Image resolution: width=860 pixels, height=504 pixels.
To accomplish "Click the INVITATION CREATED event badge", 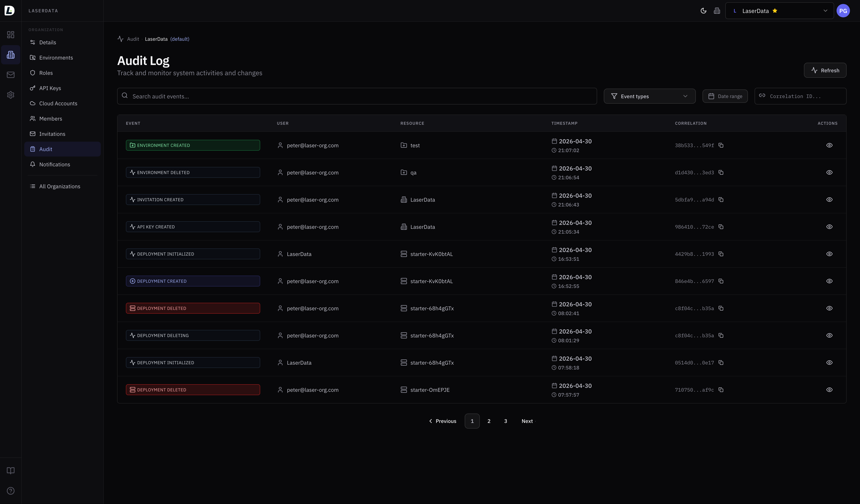I will [x=193, y=200].
